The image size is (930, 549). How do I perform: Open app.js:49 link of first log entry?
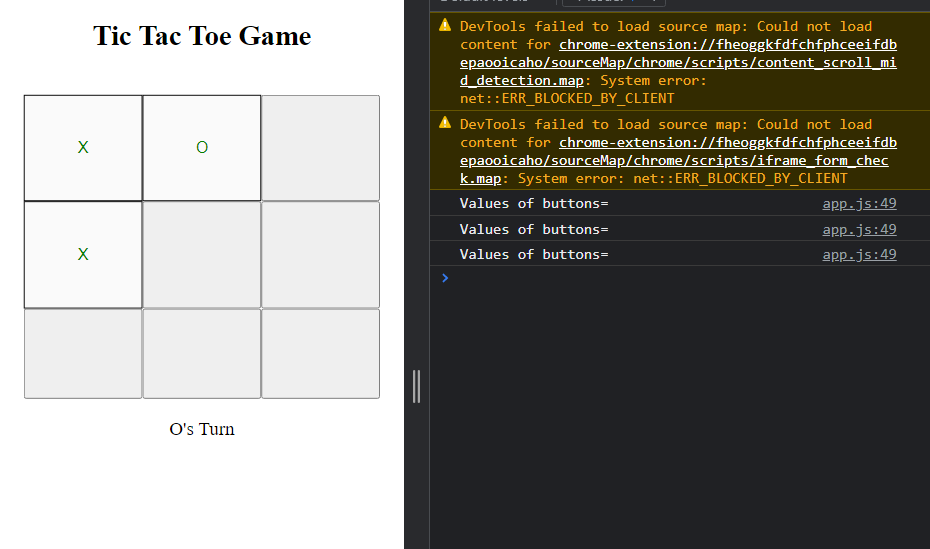pyautogui.click(x=859, y=203)
